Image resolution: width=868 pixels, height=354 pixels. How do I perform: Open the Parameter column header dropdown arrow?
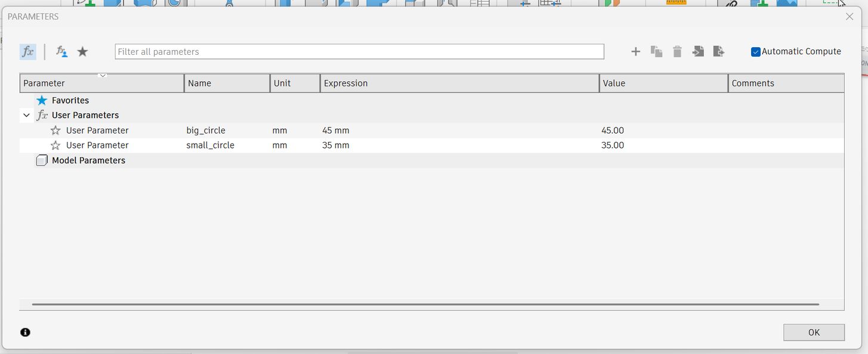[x=103, y=76]
